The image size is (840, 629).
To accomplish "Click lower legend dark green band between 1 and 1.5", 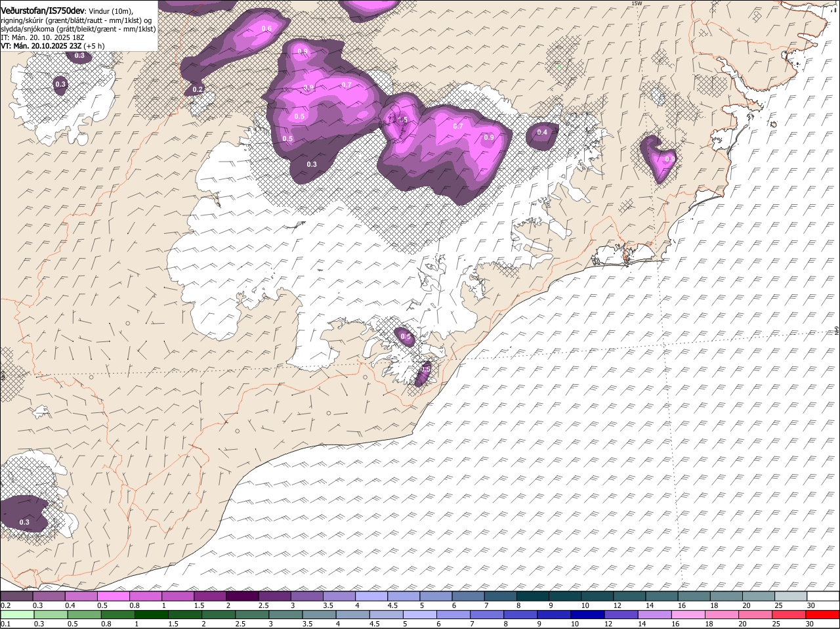I will [x=151, y=615].
